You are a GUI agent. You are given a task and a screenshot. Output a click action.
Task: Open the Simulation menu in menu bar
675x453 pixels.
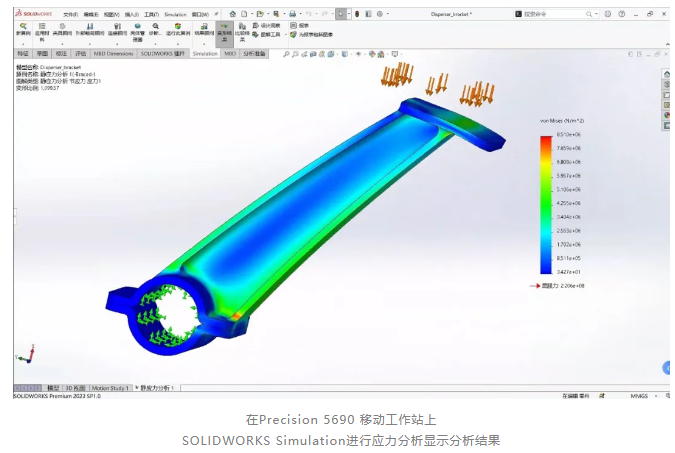175,14
